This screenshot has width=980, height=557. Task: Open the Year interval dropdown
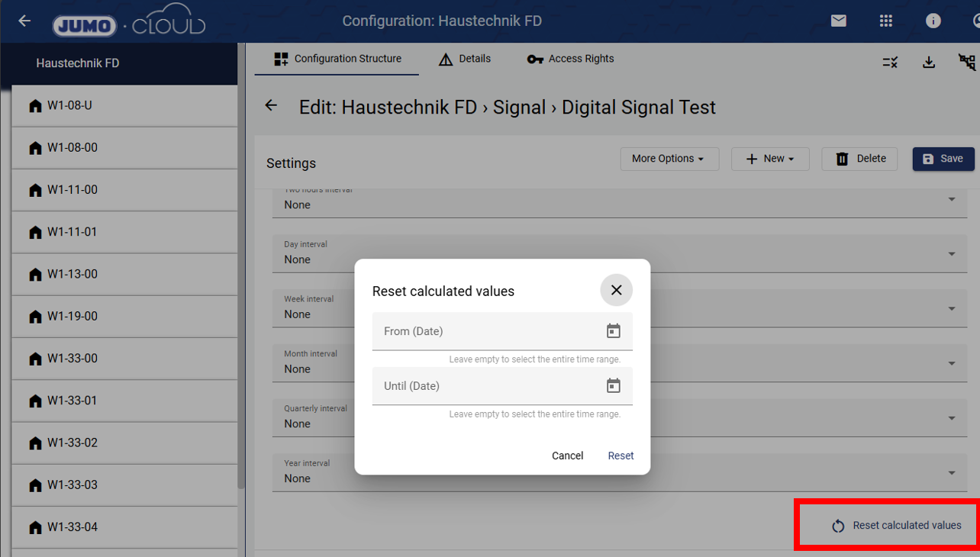[x=952, y=473]
